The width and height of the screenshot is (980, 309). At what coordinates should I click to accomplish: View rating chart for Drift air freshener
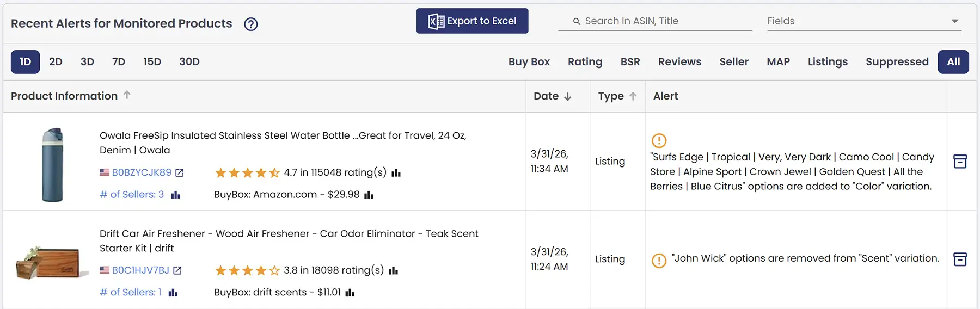pos(394,271)
